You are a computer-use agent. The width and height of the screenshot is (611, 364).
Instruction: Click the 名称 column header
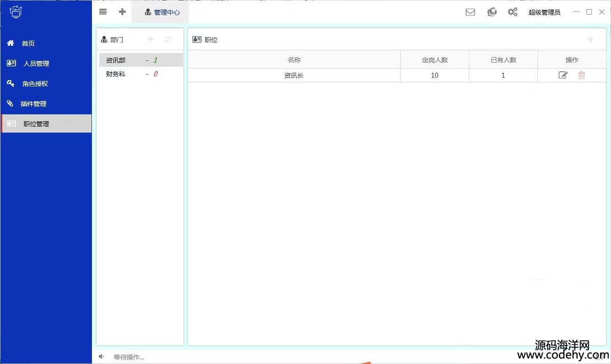coord(294,59)
